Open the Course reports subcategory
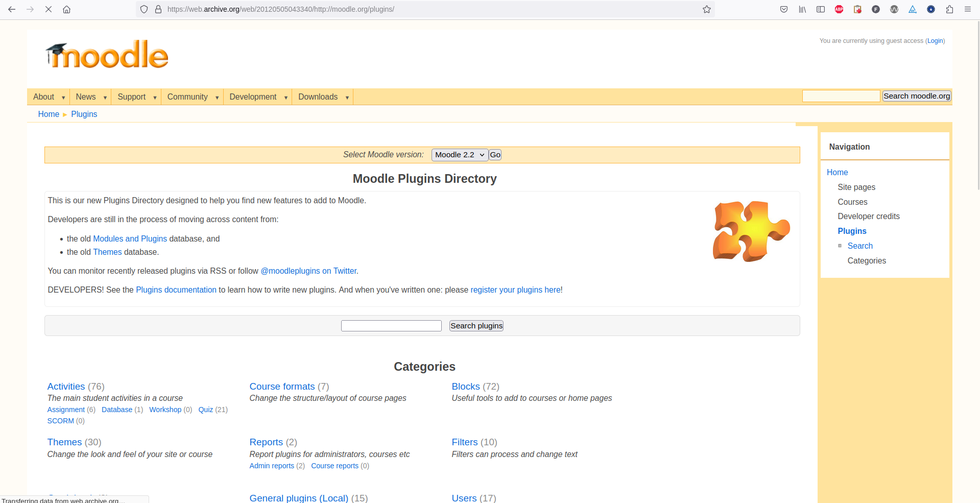Image resolution: width=980 pixels, height=503 pixels. pyautogui.click(x=334, y=466)
